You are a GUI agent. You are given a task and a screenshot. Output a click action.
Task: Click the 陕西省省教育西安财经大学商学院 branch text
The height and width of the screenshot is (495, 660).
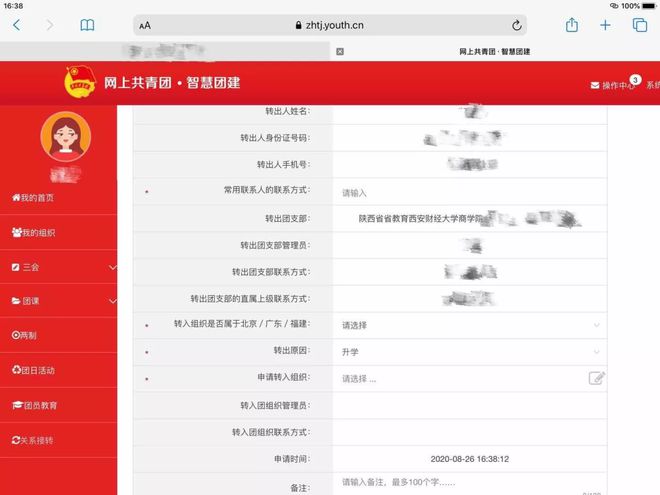[x=420, y=218]
